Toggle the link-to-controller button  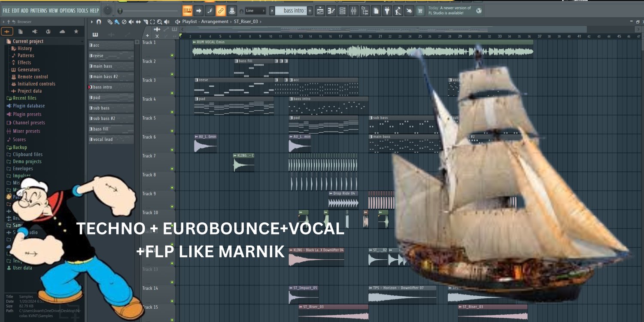tap(221, 11)
